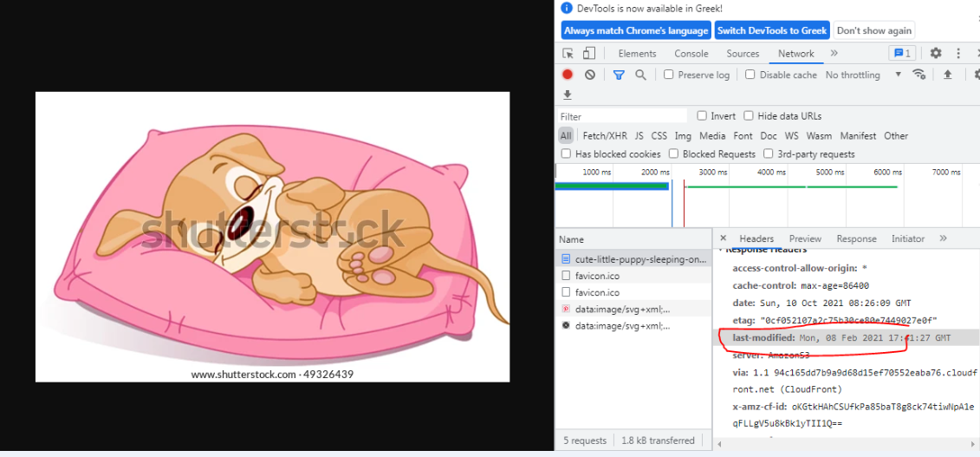This screenshot has height=457, width=980.
Task: Toggle the network filter funnel icon
Action: pos(619,75)
